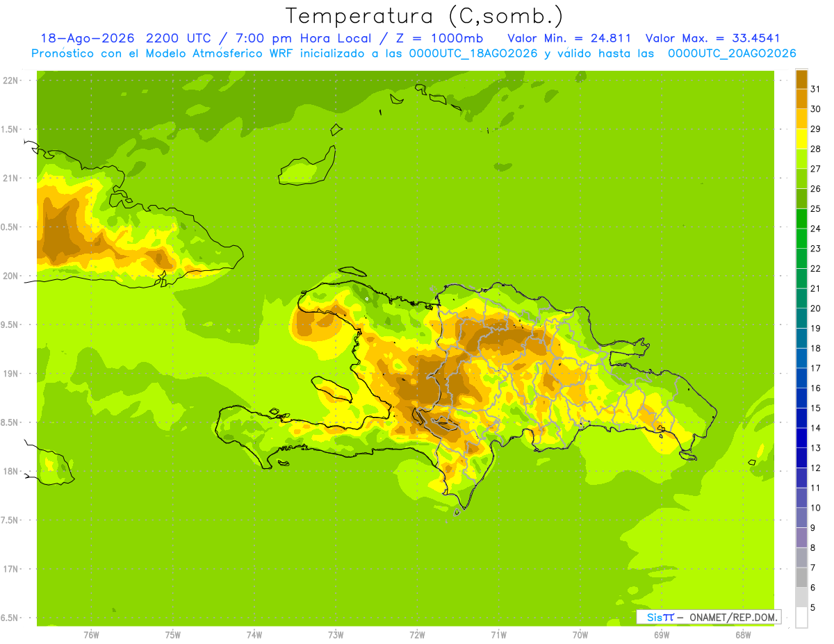Click the legend value '29'
The width and height of the screenshot is (834, 644).
coord(815,129)
